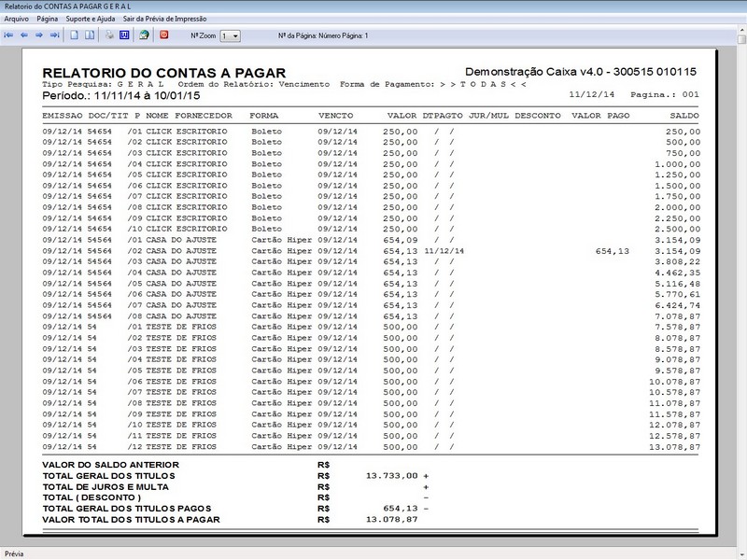Click the TOTAL GERAL DOS TITULOS amount 13.733,00
The width and height of the screenshot is (747, 560).
pyautogui.click(x=391, y=476)
